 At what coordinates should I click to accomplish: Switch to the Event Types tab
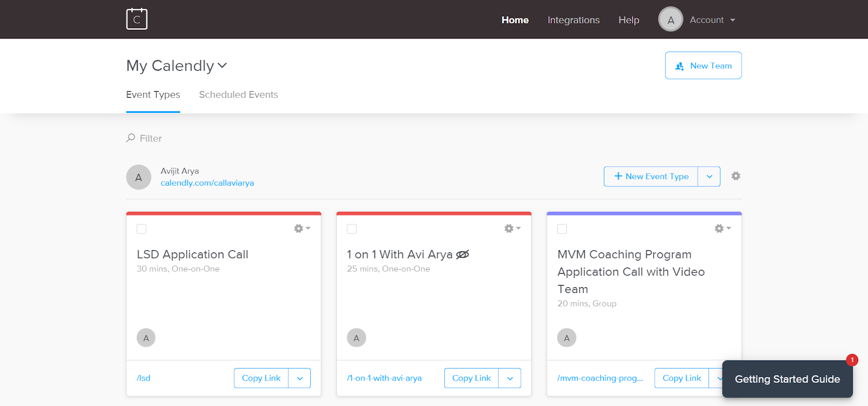(153, 94)
